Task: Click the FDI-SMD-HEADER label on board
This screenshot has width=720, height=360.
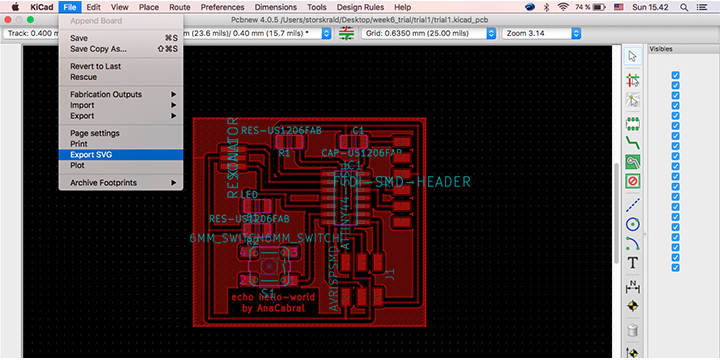Action: coord(402,182)
